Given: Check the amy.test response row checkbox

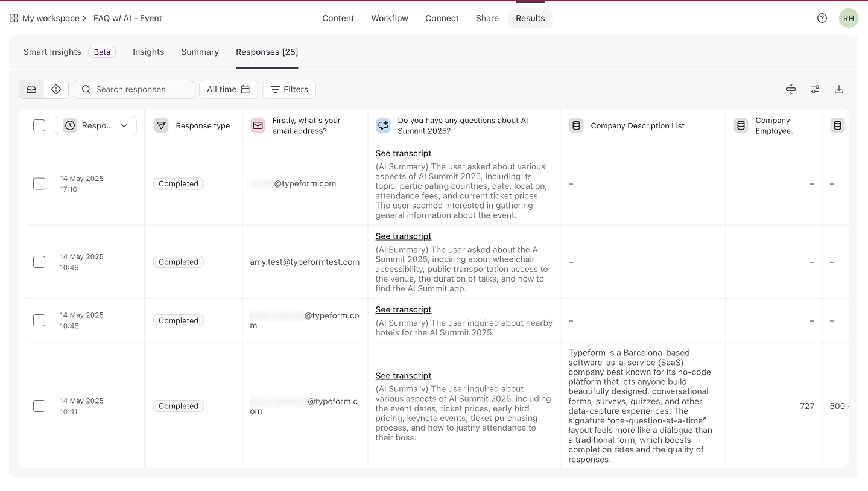Looking at the screenshot, I should (x=39, y=262).
